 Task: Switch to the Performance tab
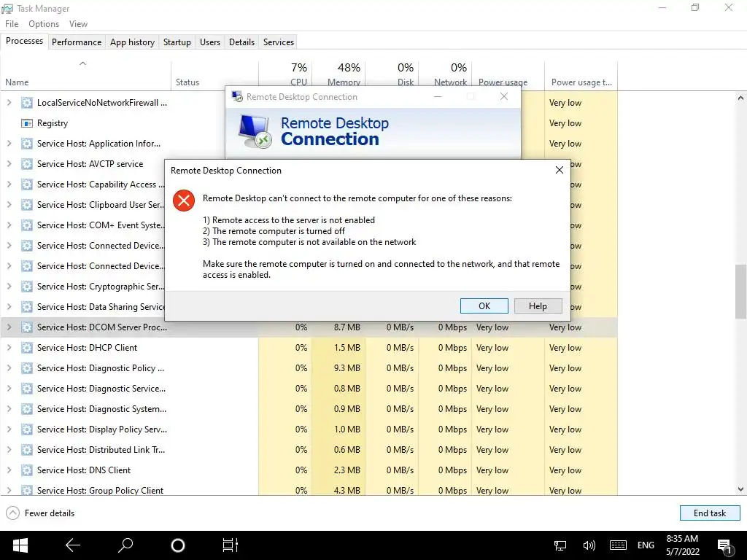tap(77, 42)
